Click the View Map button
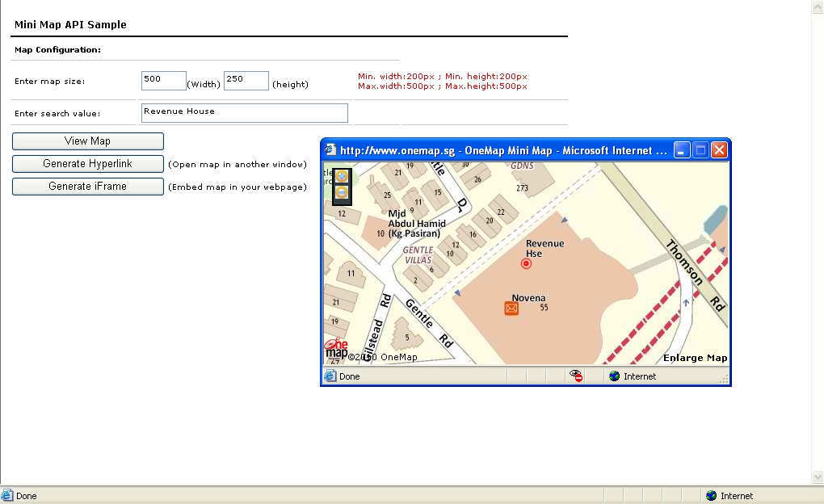824x504 pixels. pos(88,141)
